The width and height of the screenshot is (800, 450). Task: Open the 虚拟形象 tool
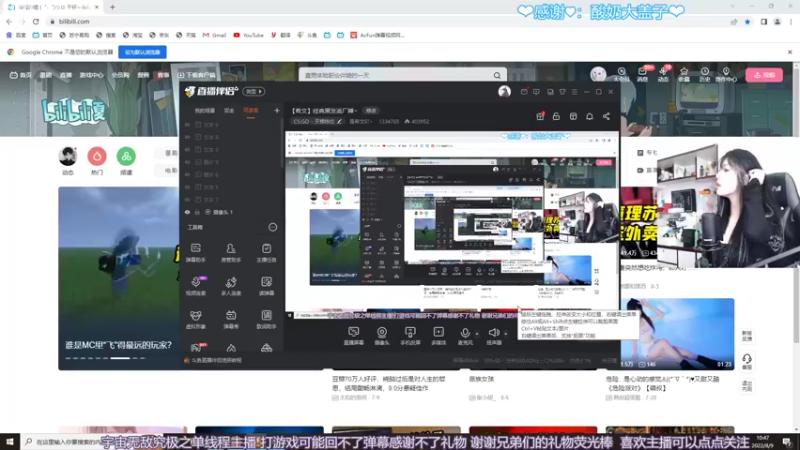pyautogui.click(x=195, y=319)
